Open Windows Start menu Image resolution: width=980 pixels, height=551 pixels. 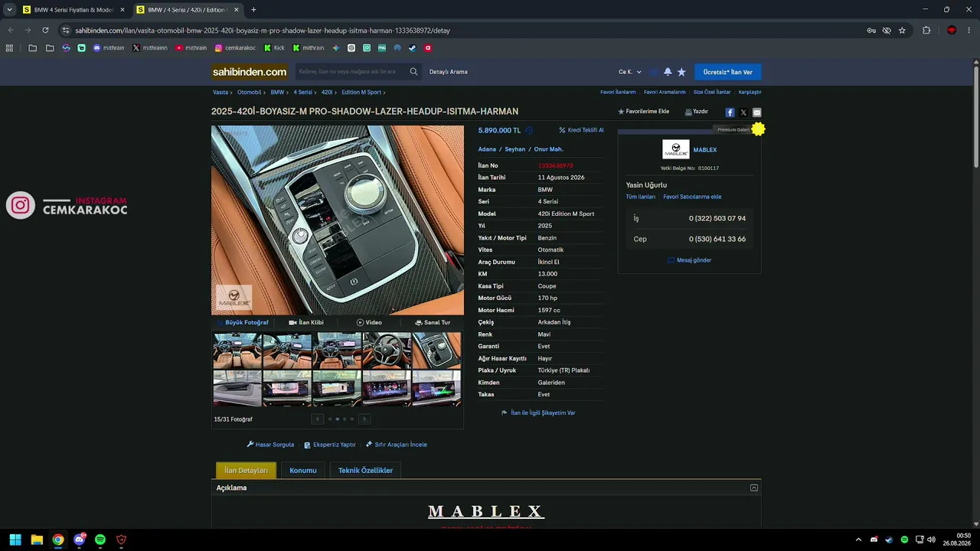click(15, 540)
